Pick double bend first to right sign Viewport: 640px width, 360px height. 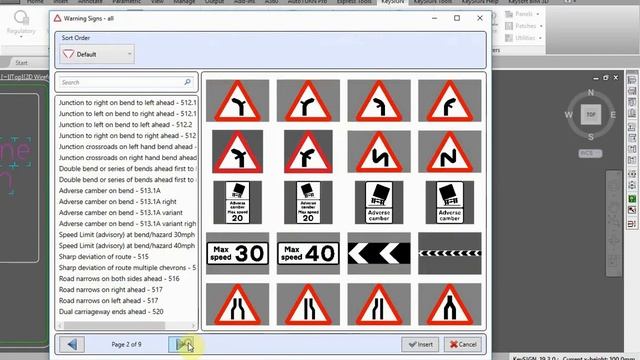[x=450, y=151]
